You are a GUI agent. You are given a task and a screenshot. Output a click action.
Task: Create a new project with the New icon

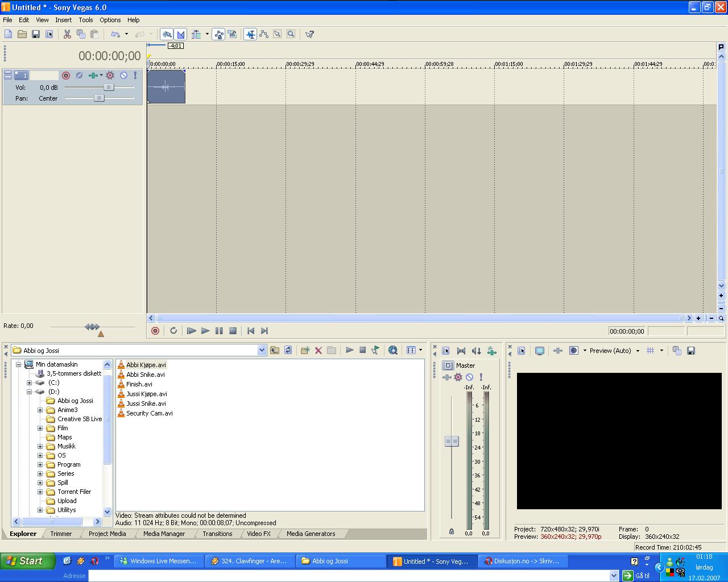click(9, 34)
